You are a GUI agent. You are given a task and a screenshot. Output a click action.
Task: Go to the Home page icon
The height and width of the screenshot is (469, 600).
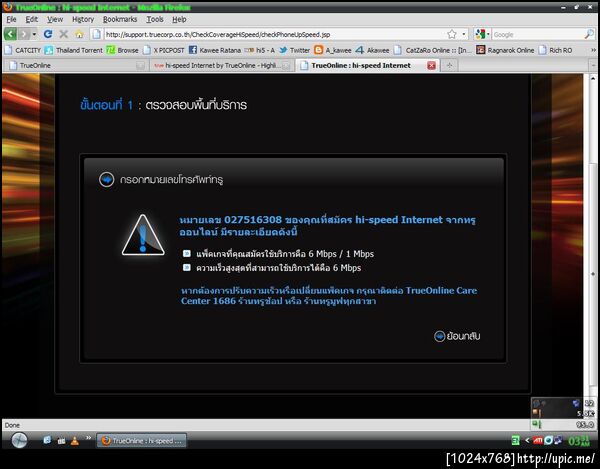[x=79, y=34]
